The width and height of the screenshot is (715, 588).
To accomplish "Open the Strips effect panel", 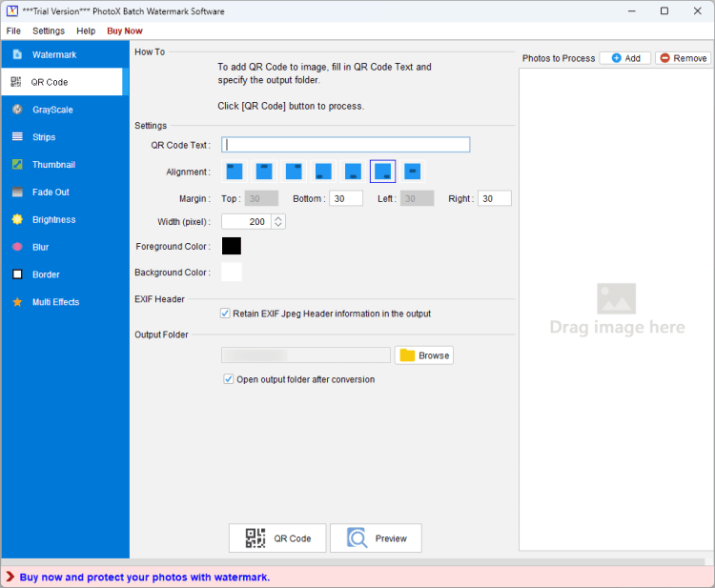I will coord(65,137).
